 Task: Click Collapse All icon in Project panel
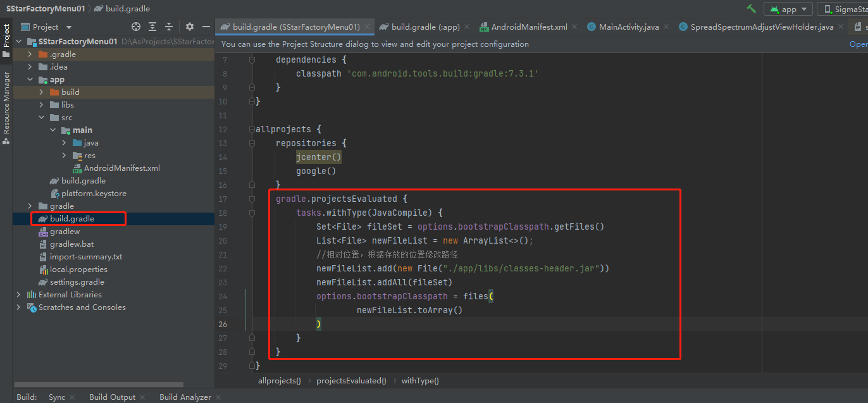click(x=169, y=27)
